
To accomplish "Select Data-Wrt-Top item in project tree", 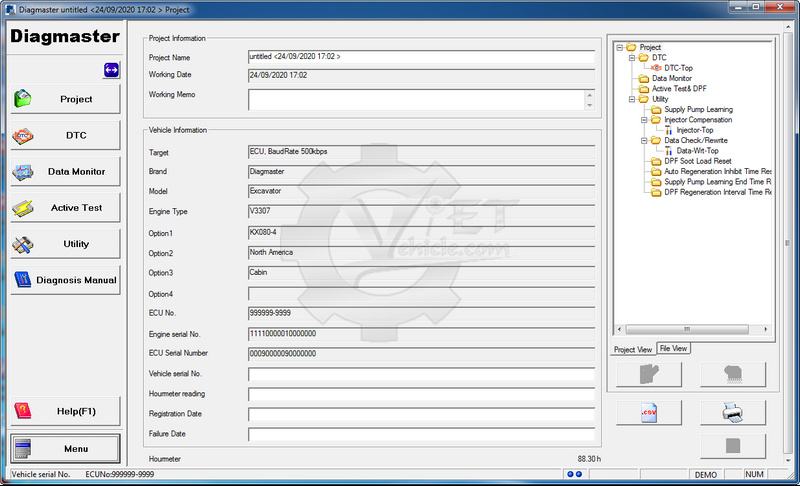I will (x=697, y=150).
